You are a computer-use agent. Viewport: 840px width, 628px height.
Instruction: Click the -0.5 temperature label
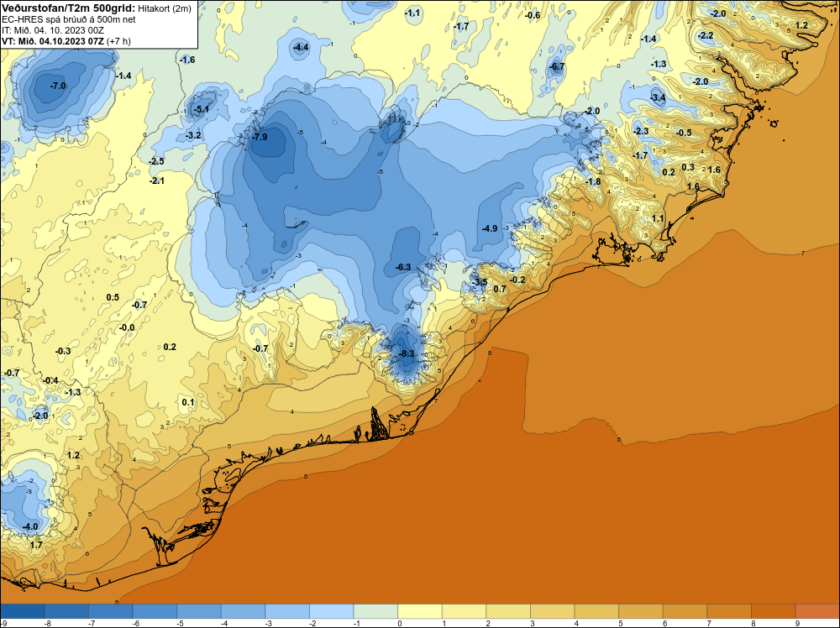(684, 133)
